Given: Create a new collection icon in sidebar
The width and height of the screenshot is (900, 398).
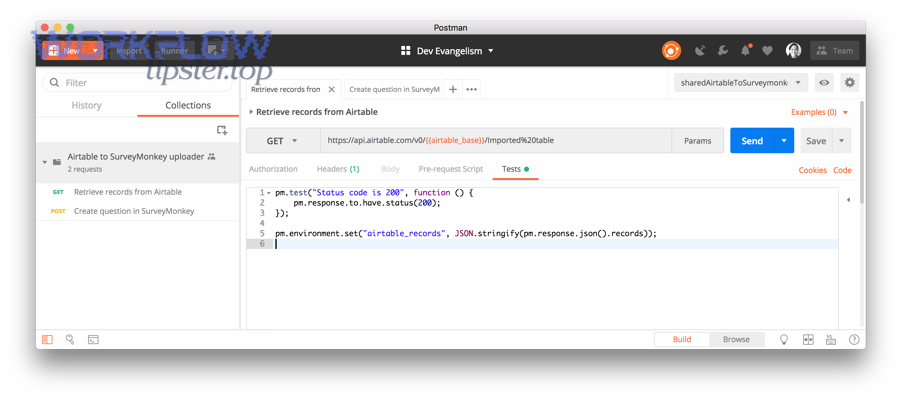Looking at the screenshot, I should (x=222, y=130).
